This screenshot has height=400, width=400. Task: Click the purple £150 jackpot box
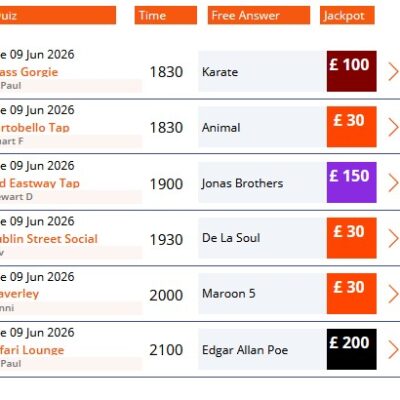pos(352,182)
